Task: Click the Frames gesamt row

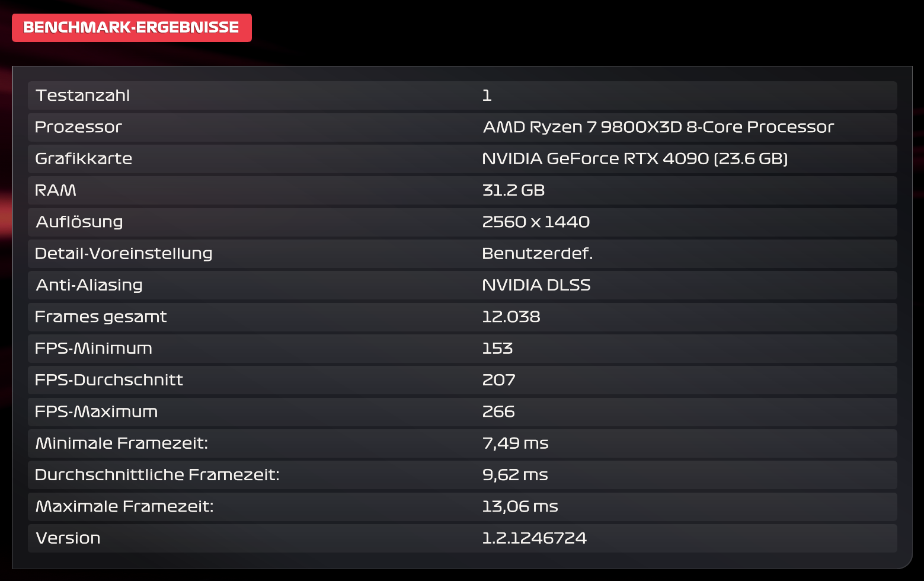Action: click(x=101, y=317)
